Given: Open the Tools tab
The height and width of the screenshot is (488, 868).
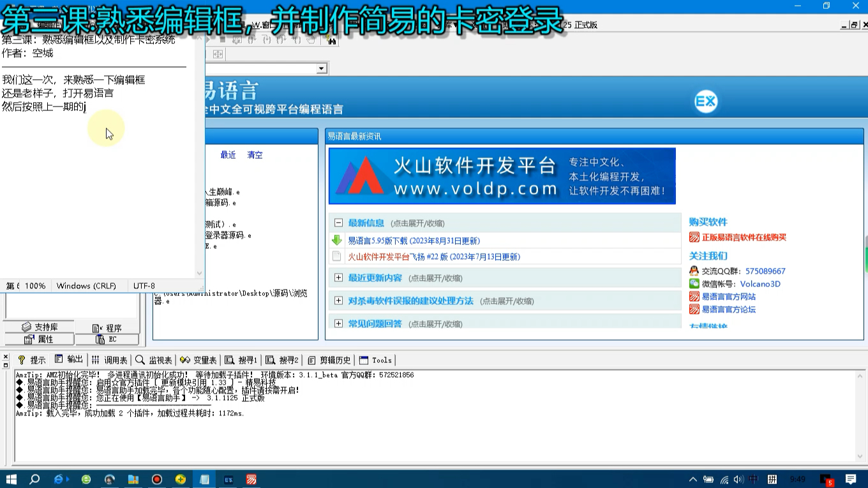Looking at the screenshot, I should [375, 360].
